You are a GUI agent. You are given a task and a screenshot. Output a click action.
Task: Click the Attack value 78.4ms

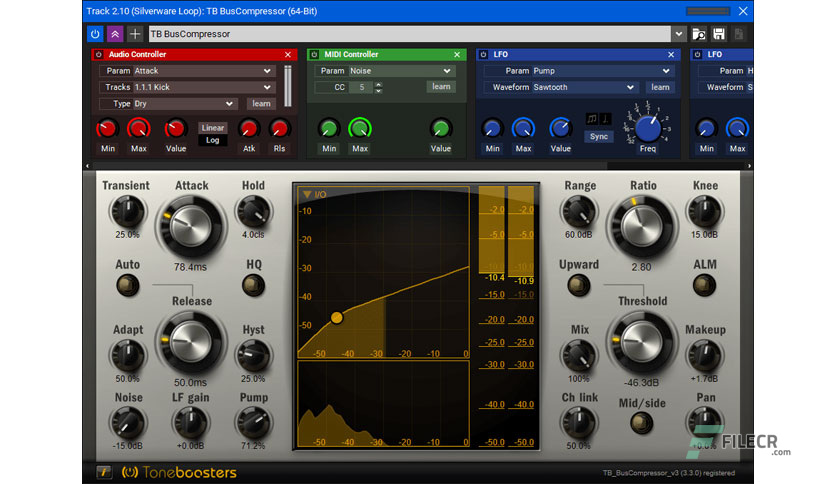(190, 267)
